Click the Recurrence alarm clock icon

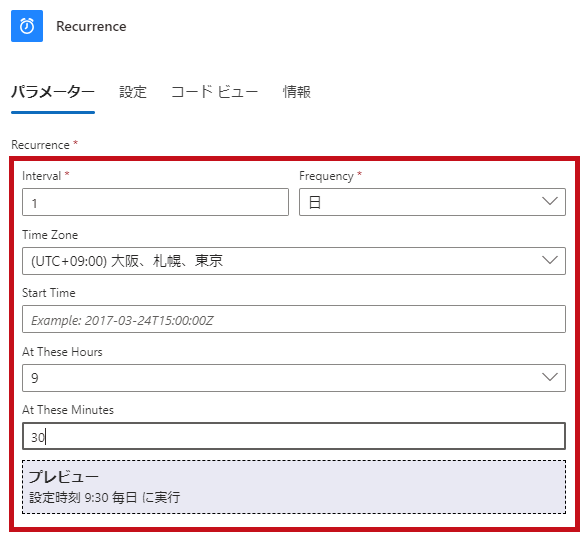point(27,26)
